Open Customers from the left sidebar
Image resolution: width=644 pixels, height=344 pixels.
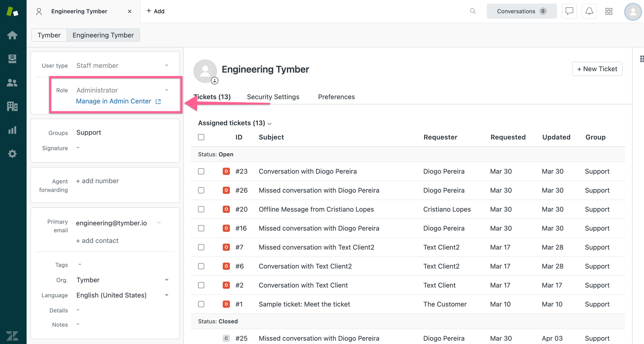coord(12,83)
